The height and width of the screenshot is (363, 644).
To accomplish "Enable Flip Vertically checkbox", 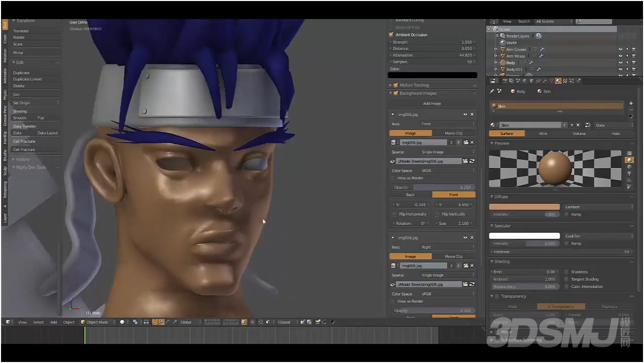I will (437, 214).
